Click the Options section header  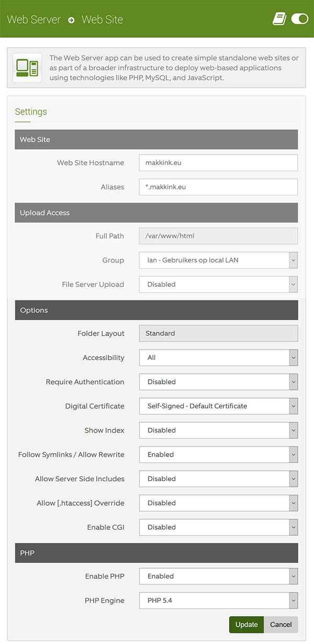[156, 310]
